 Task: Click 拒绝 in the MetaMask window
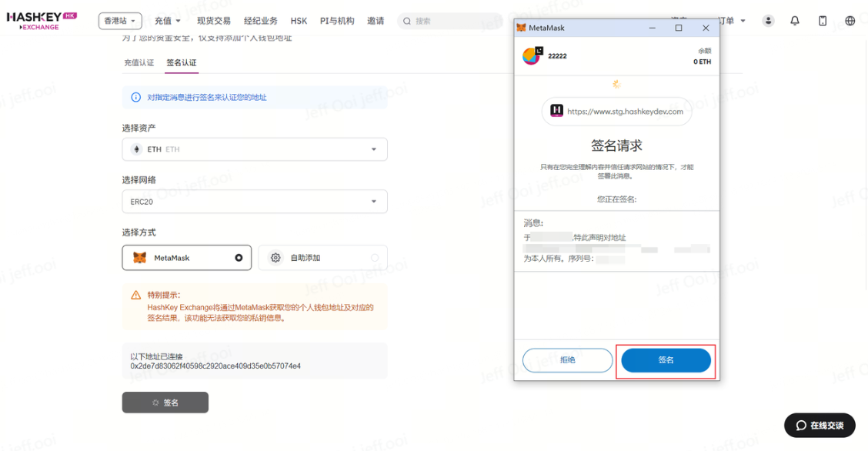pos(567,360)
